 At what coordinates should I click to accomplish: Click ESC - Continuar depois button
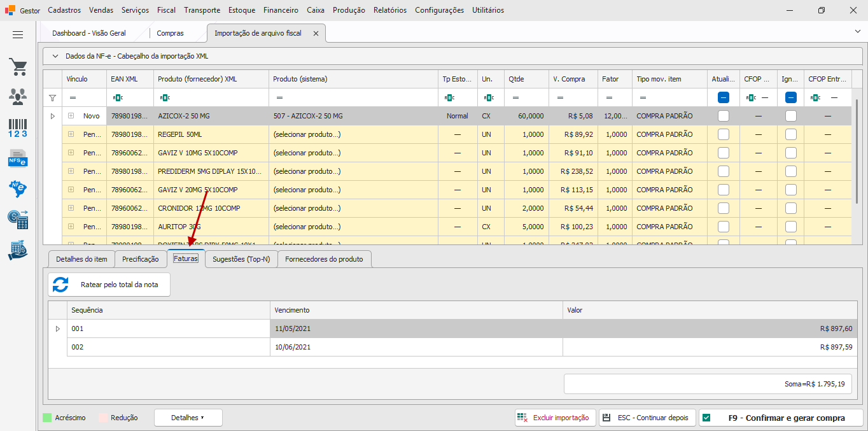click(647, 418)
